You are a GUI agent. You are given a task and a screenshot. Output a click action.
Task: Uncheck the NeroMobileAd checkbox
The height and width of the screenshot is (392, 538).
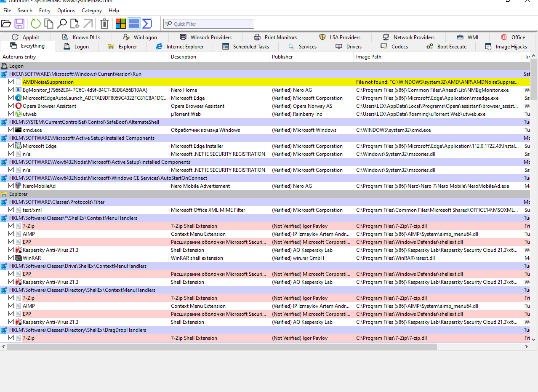coord(11,186)
